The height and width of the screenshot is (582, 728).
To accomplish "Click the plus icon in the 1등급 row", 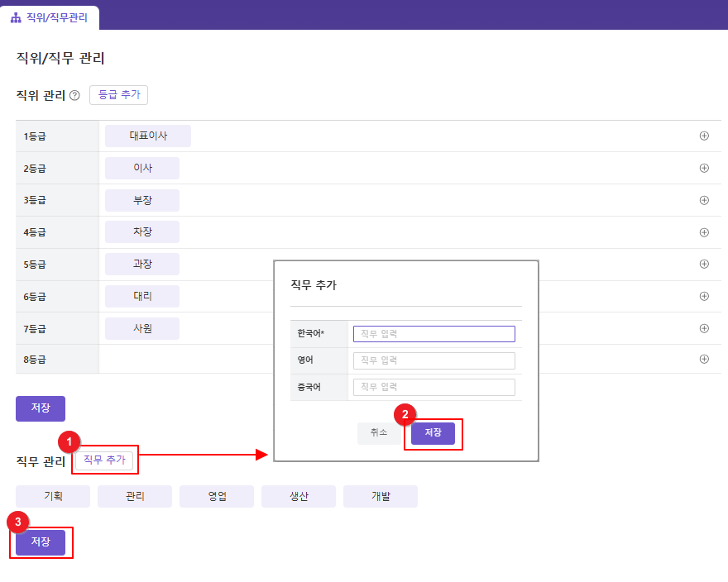I will pos(704,136).
